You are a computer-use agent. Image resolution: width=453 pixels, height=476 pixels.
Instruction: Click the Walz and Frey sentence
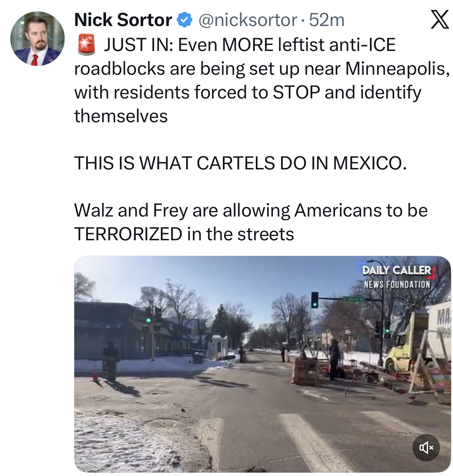251,222
